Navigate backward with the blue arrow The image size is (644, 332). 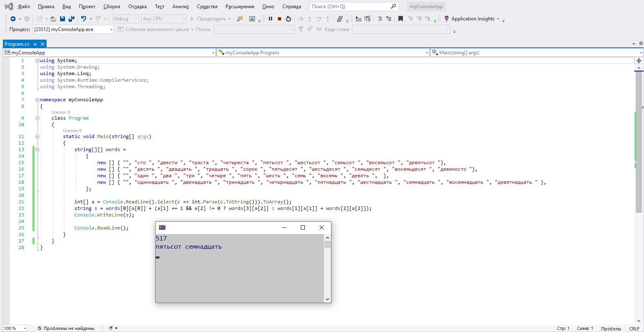13,19
